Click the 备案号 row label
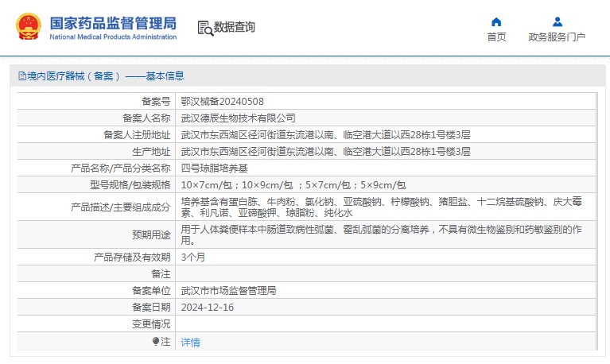Viewport: 610px width, 364px height. pyautogui.click(x=156, y=102)
